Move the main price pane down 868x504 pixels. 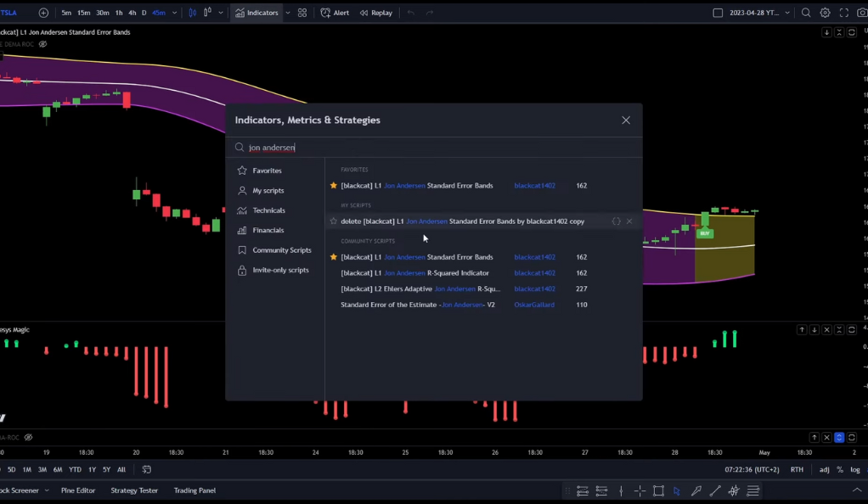[826, 32]
